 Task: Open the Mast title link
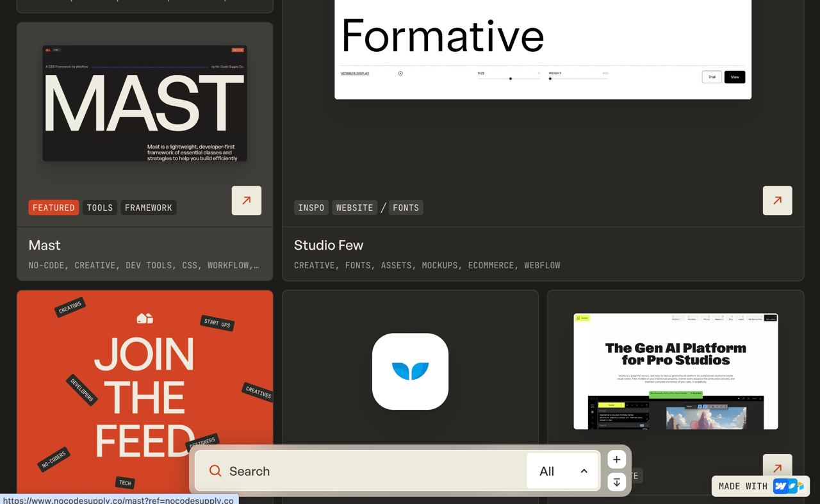click(45, 245)
